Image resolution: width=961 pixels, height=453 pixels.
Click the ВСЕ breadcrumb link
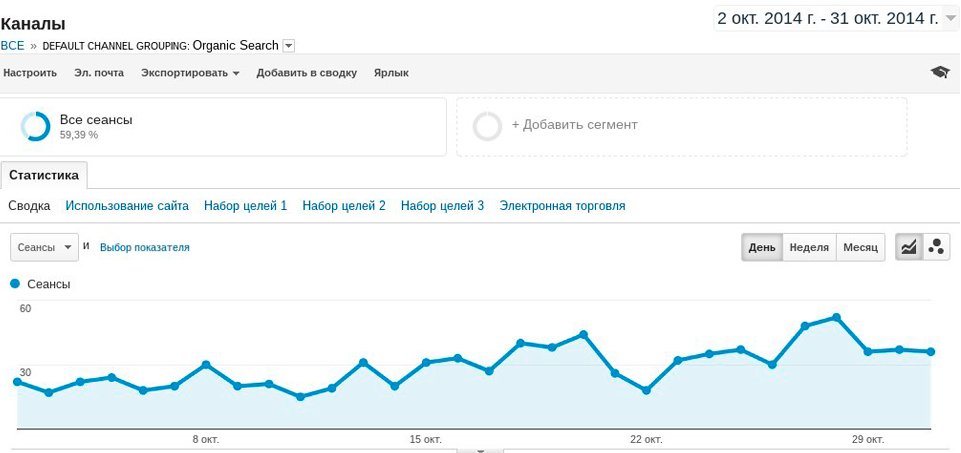click(13, 45)
